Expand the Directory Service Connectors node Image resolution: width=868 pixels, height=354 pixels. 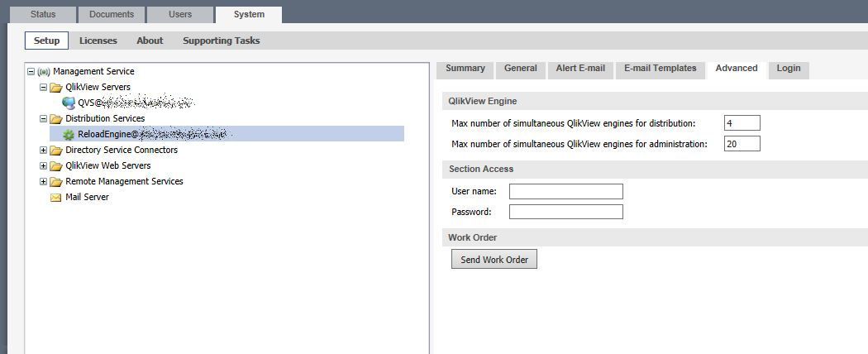click(x=43, y=151)
